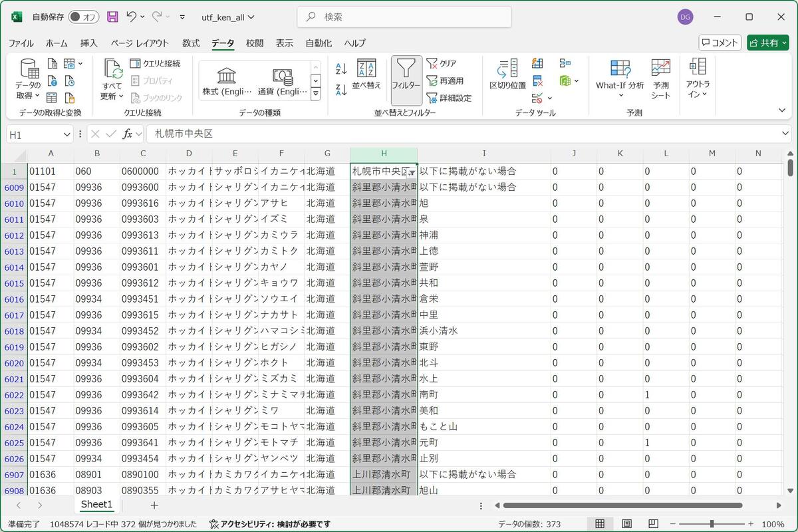Add a new sheet
798x532 pixels.
click(x=154, y=505)
